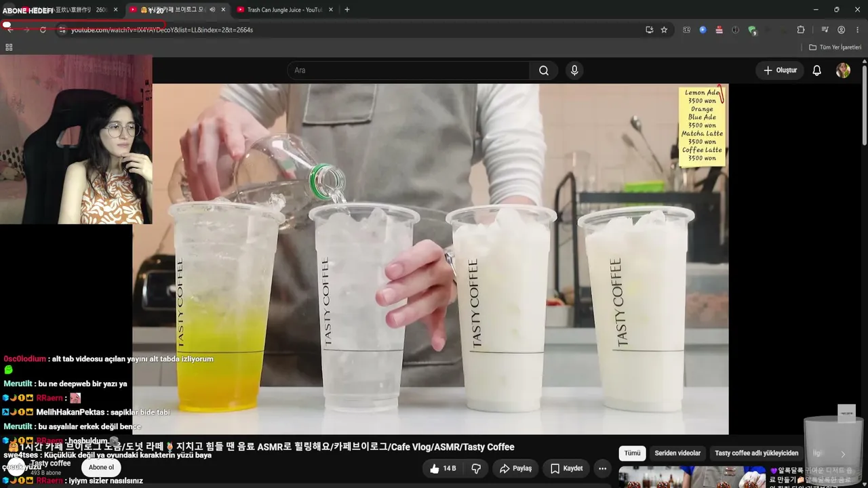The height and width of the screenshot is (488, 868).
Task: Mute the playing tab via speaker icon
Action: 212,9
